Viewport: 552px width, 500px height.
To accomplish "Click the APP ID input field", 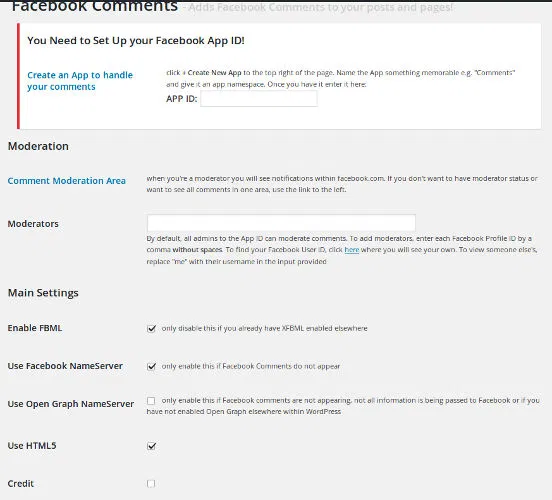I will tap(259, 99).
